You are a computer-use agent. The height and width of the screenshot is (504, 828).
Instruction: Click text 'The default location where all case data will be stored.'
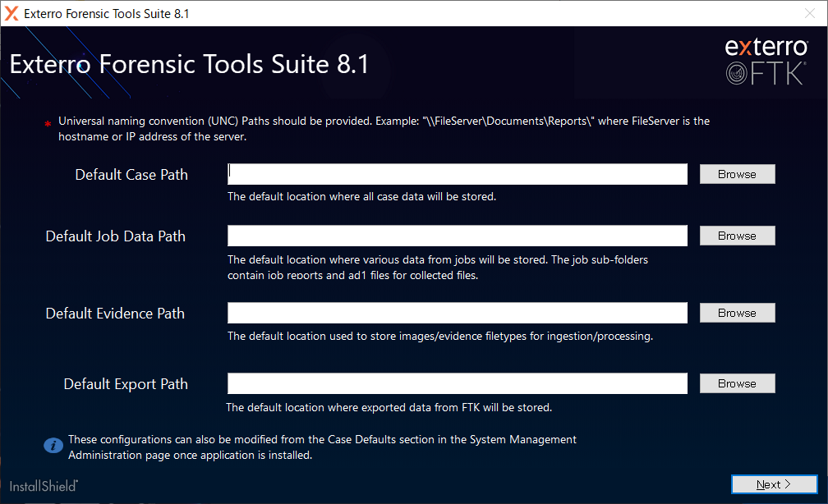pyautogui.click(x=361, y=196)
